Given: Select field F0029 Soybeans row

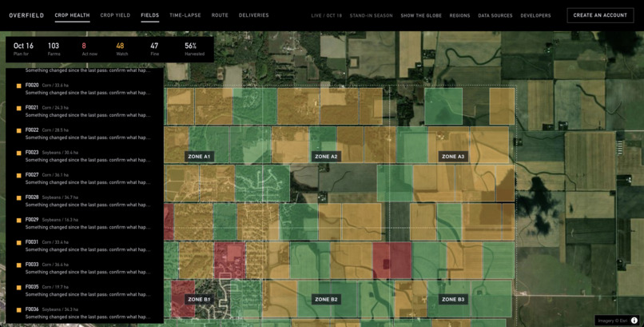Looking at the screenshot, I should coord(85,224).
